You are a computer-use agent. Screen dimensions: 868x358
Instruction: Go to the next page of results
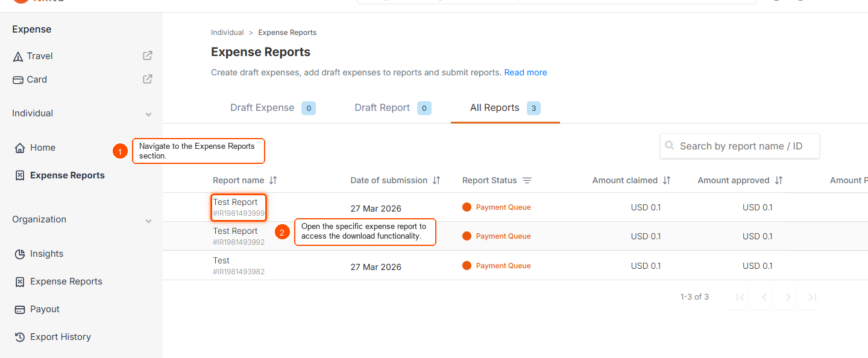tap(788, 297)
